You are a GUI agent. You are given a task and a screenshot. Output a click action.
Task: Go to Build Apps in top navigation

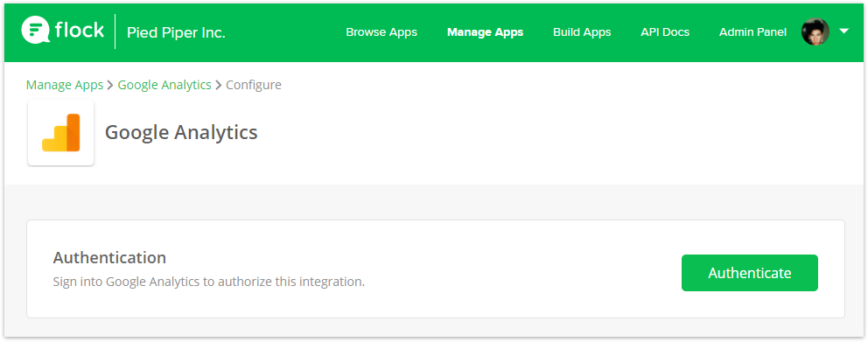(x=582, y=32)
